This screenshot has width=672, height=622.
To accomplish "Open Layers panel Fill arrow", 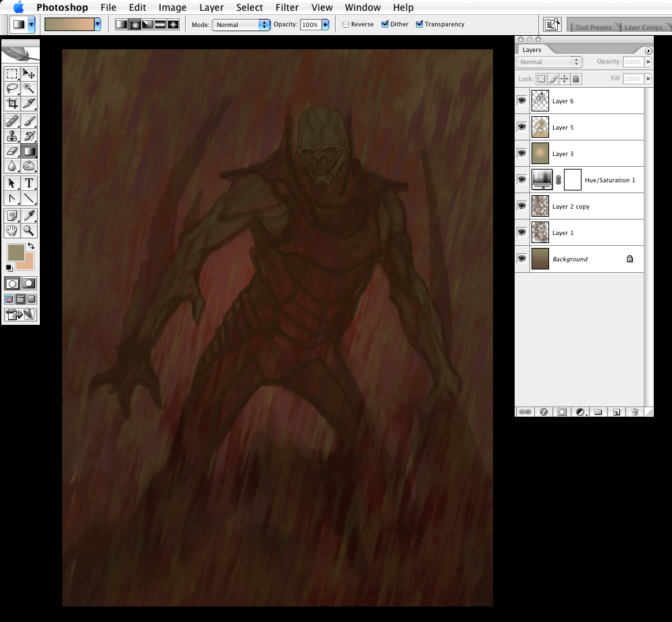I will tap(648, 78).
